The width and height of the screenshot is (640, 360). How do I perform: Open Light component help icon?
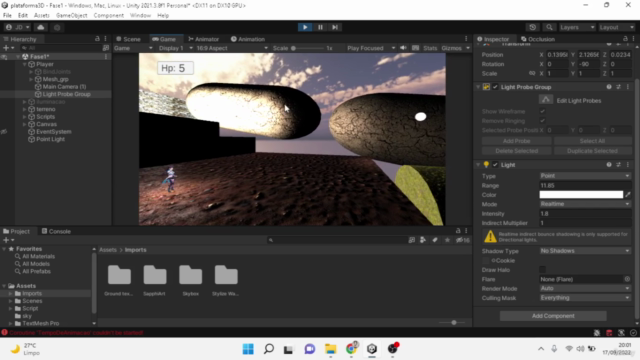(609, 164)
